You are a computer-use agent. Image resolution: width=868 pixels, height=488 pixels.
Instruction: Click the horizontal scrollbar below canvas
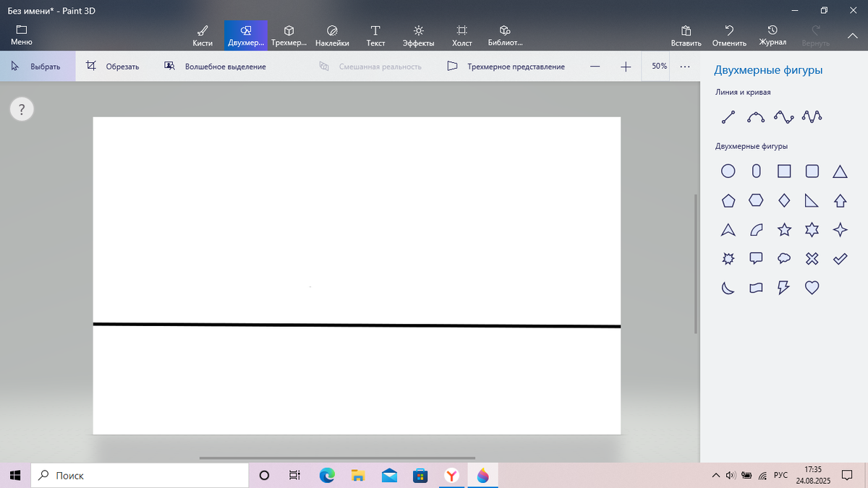pos(337,458)
